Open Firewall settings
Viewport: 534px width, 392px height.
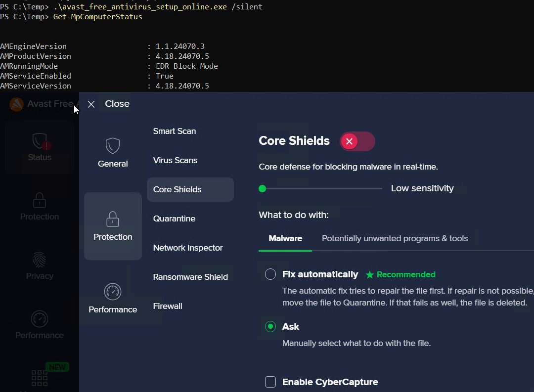coord(168,306)
